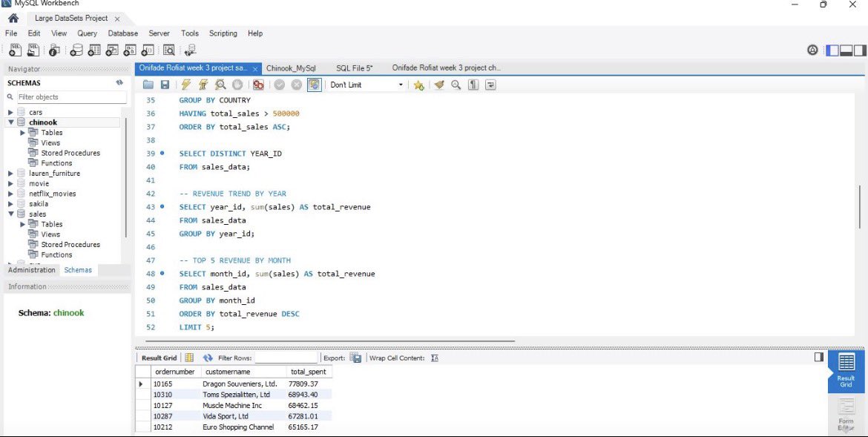Create new function toolbar icon

tap(147, 50)
